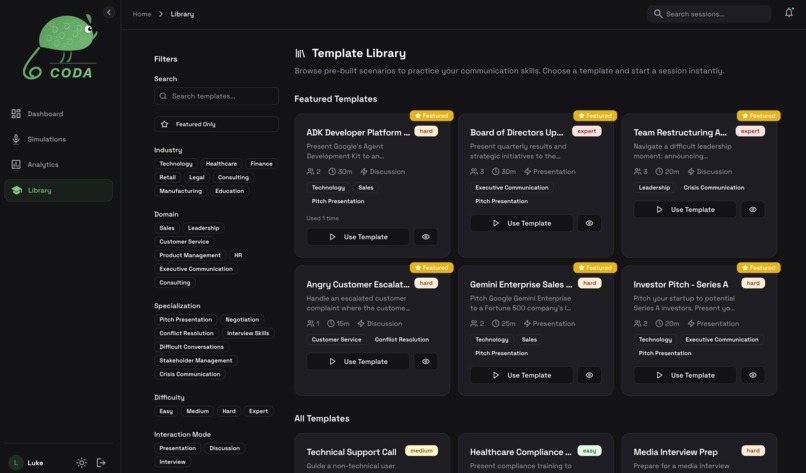Open Simulations in the sidebar
This screenshot has height=473, width=806.
tap(59, 139)
